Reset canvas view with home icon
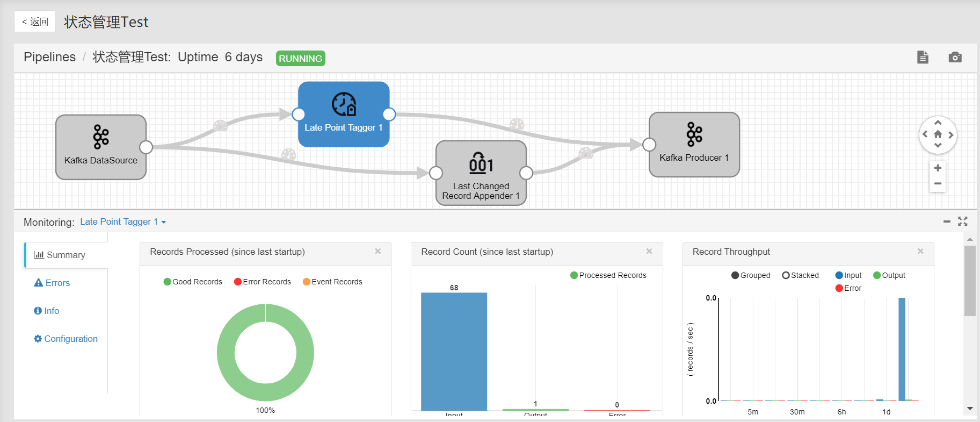The width and height of the screenshot is (980, 422). (x=938, y=134)
